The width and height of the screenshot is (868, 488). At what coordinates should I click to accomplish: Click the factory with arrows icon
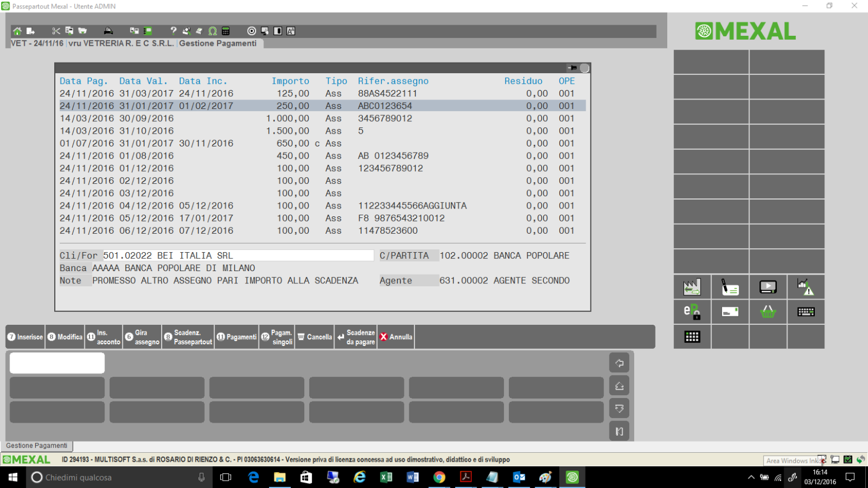pos(692,287)
